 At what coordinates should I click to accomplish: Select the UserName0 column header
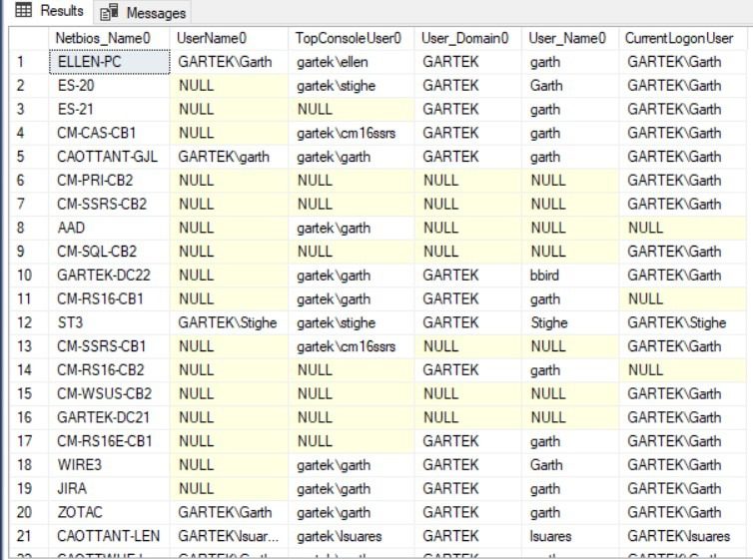(x=229, y=38)
